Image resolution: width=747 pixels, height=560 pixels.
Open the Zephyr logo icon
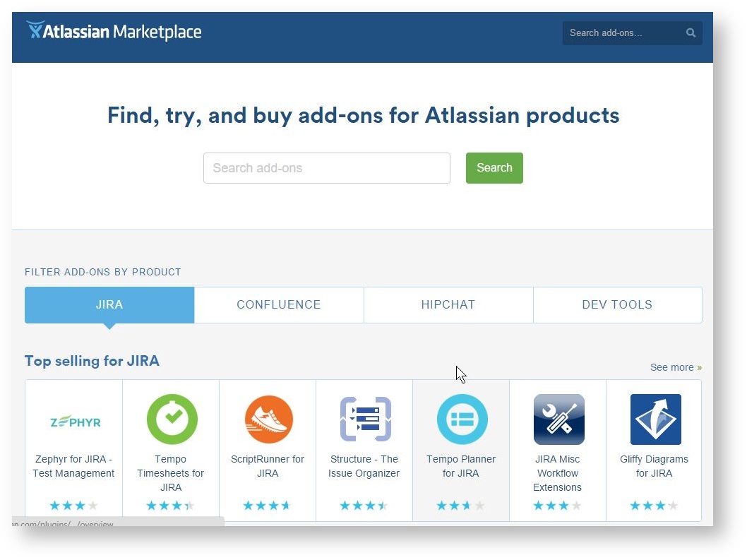(x=76, y=422)
